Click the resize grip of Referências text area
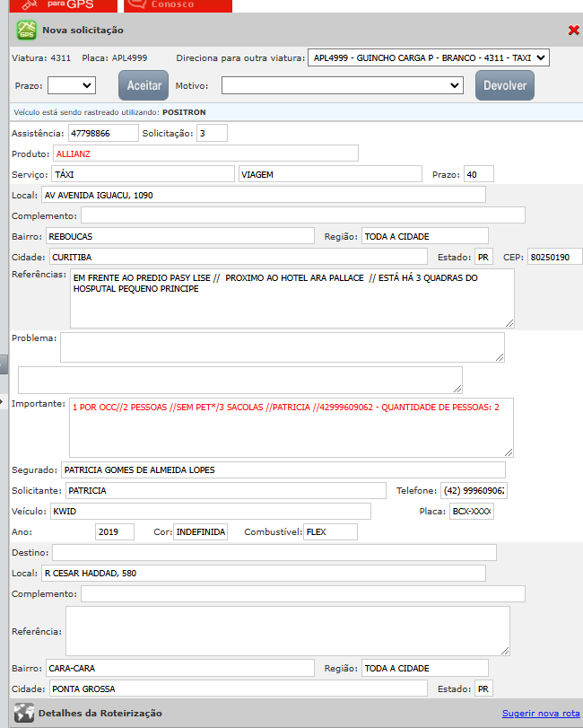Screen dimensions: 583x728 [x=509, y=323]
